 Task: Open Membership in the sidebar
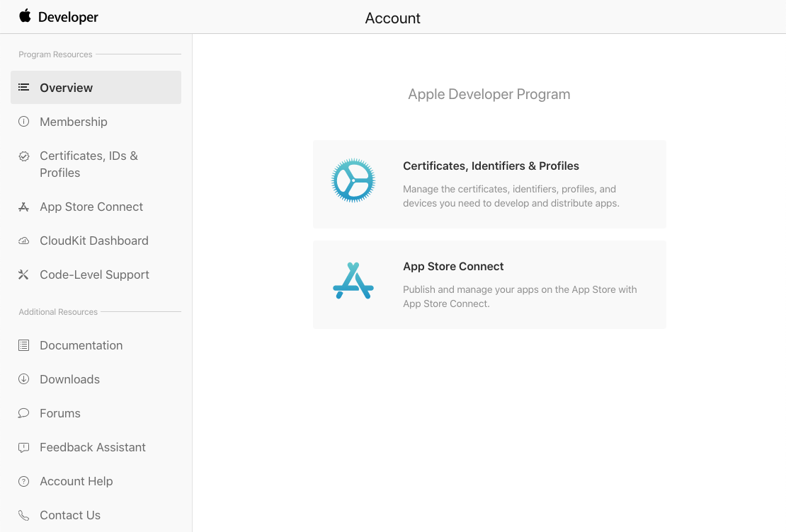96,122
